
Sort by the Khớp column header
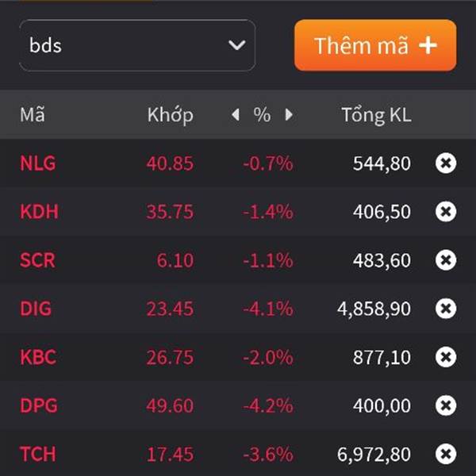point(171,115)
